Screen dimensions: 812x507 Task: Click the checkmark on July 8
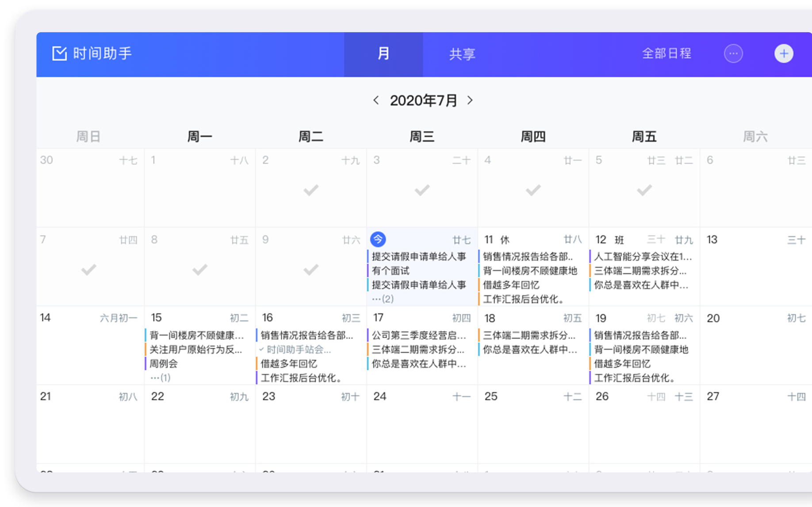tap(200, 269)
